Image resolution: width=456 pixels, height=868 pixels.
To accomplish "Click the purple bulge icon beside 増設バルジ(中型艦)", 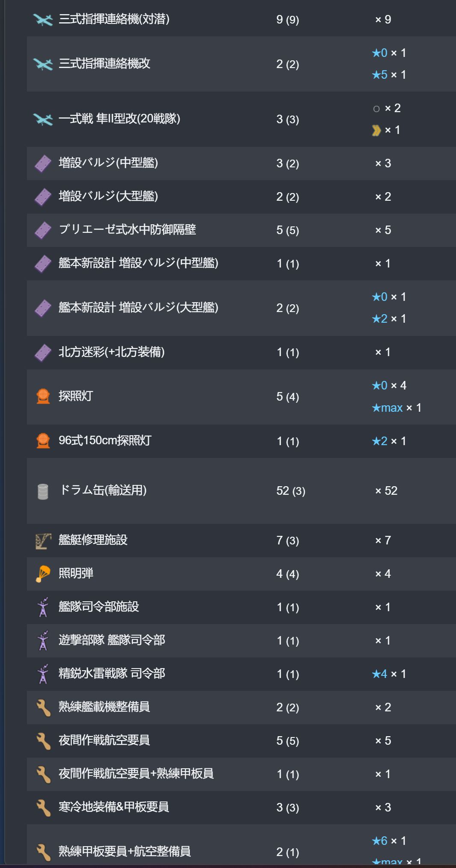I will (x=43, y=163).
